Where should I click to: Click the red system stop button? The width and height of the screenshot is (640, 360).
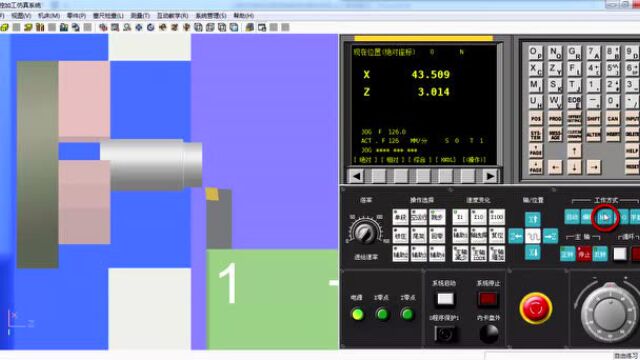pos(488,299)
